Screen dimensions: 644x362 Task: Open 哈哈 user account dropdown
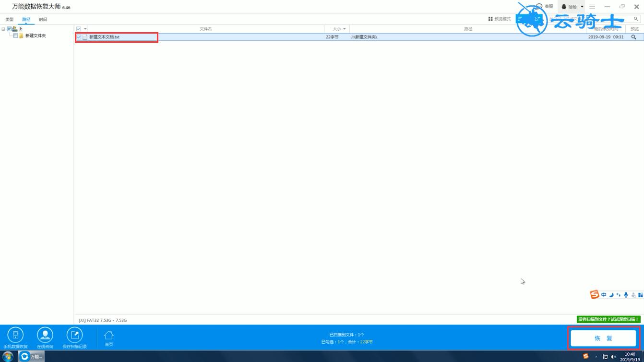pos(573,7)
